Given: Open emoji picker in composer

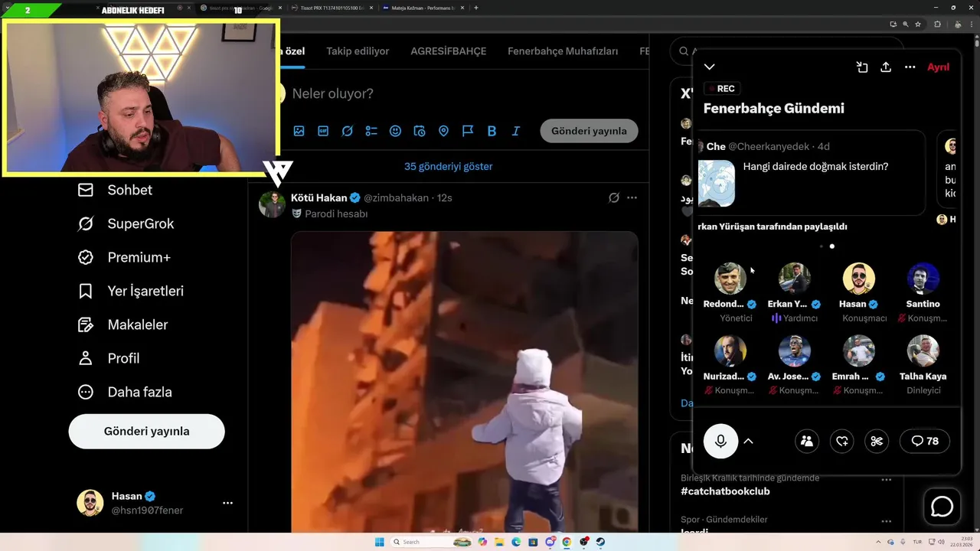Looking at the screenshot, I should coord(395,131).
